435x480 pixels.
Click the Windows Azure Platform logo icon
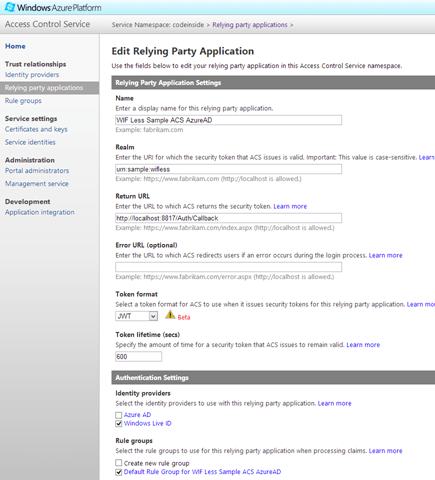click(10, 7)
